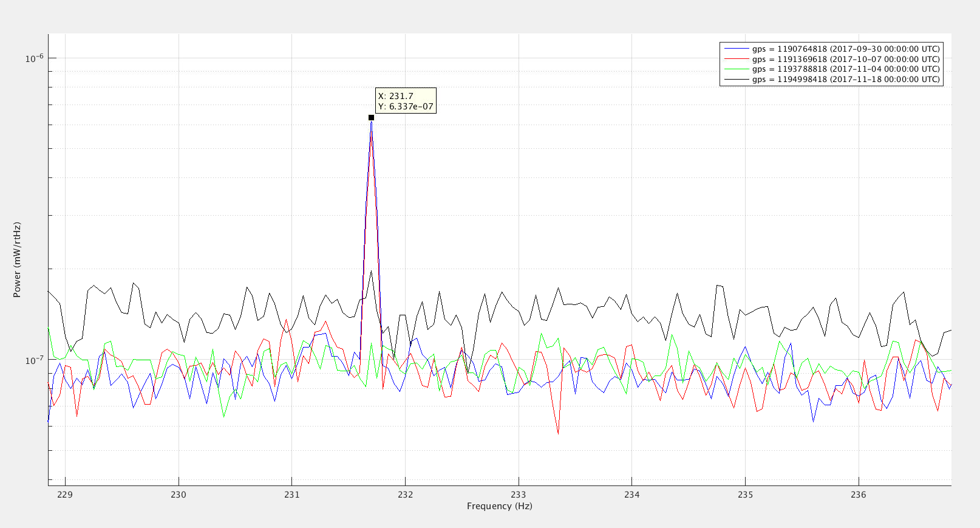Click the 10^-7 tick label on y-axis
The height and width of the screenshot is (528, 980).
coord(35,360)
